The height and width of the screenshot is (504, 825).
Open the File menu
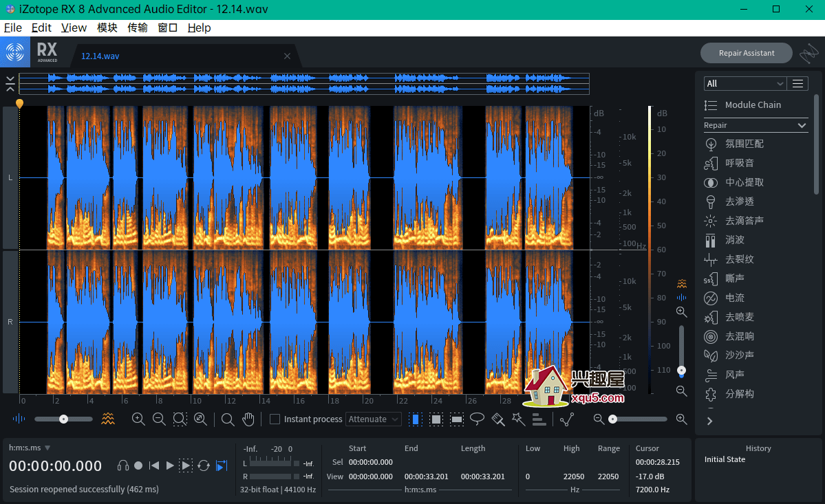tap(12, 28)
